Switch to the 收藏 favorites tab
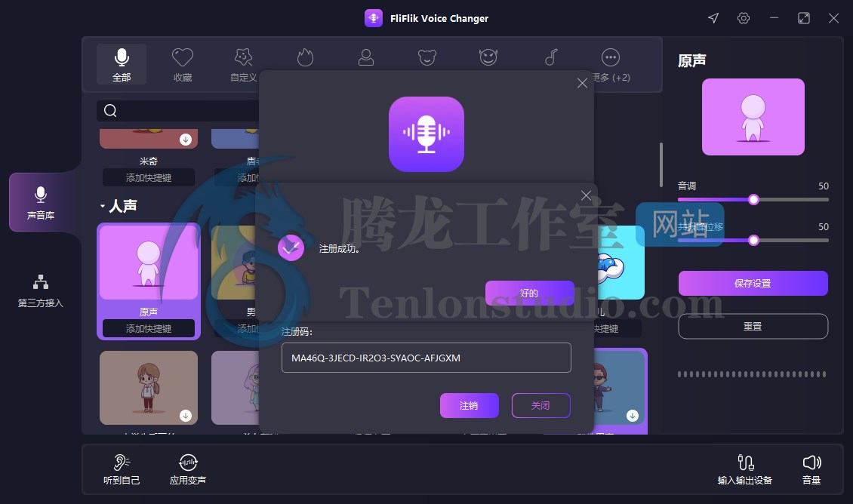This screenshot has height=504, width=853. click(x=183, y=64)
